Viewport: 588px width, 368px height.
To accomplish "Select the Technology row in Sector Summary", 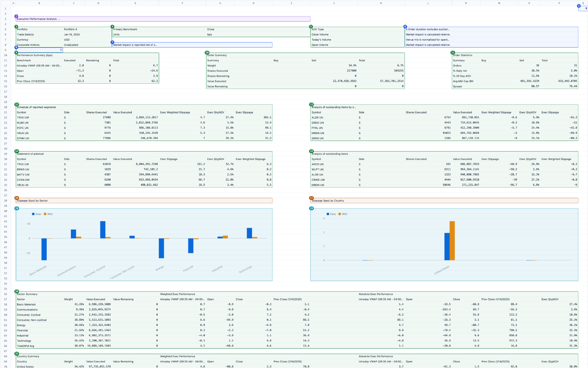I will pyautogui.click(x=297, y=341).
